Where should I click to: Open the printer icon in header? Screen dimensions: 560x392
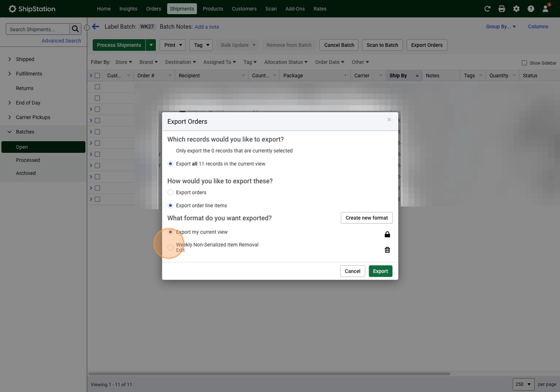click(x=502, y=9)
